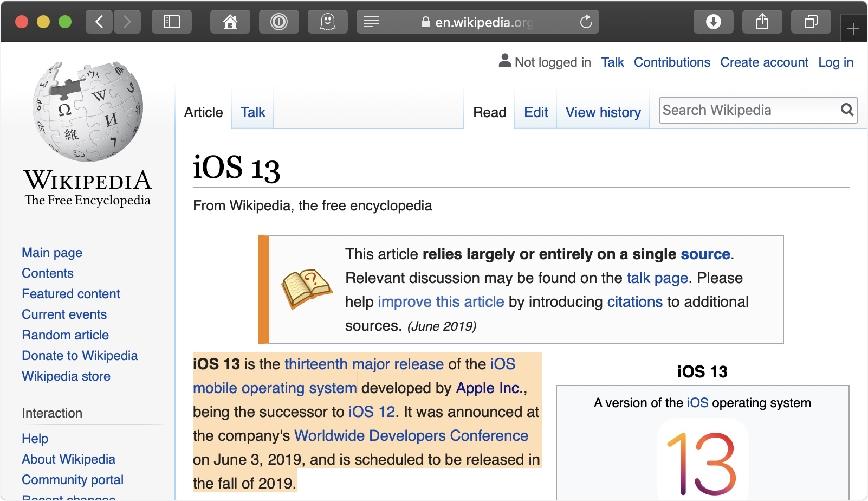Toggle the Safari sidebar button
Image resolution: width=868 pixels, height=501 pixels.
(172, 22)
